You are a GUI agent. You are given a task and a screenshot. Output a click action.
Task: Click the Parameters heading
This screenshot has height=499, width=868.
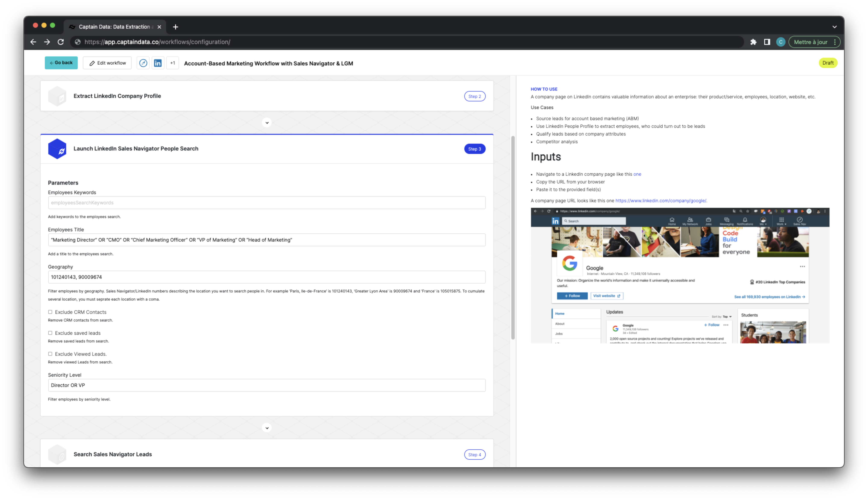coord(63,183)
